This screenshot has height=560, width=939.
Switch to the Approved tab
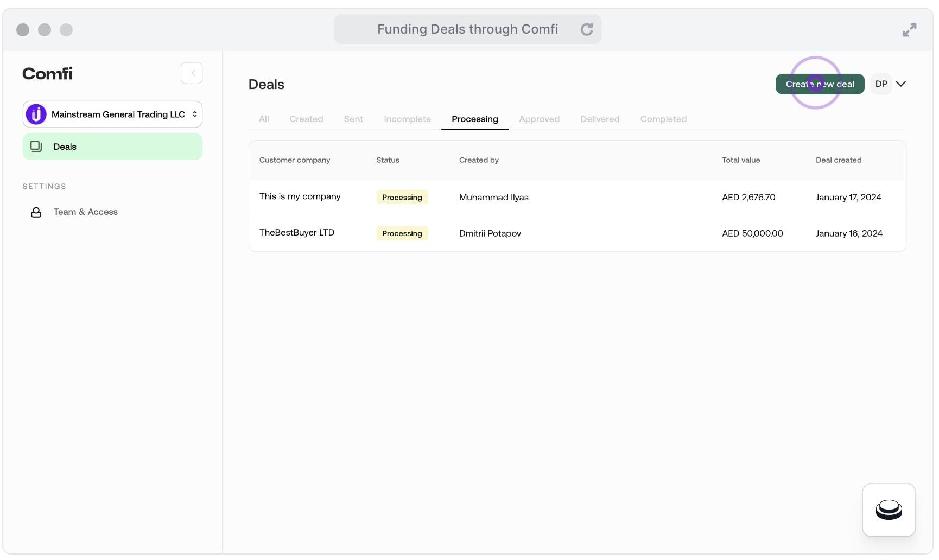coord(539,119)
